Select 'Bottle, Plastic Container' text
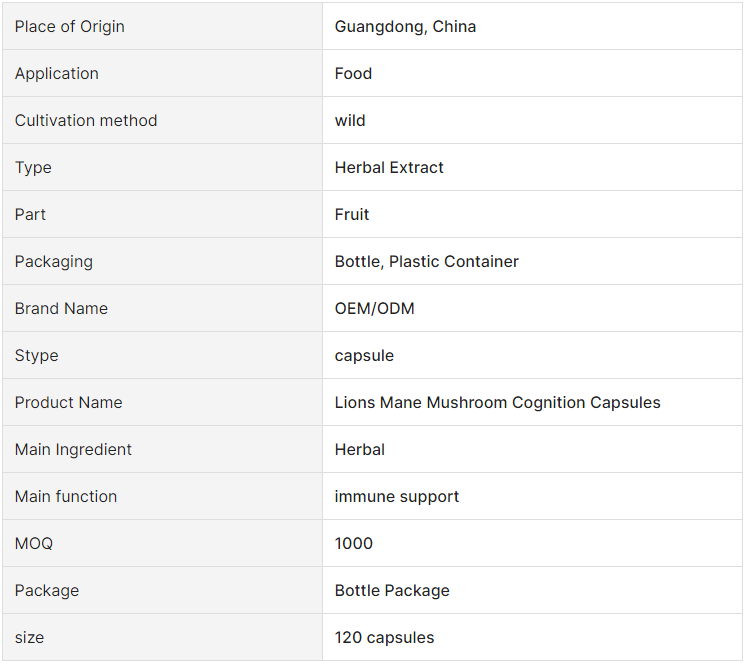This screenshot has width=746, height=664. pyautogui.click(x=426, y=262)
